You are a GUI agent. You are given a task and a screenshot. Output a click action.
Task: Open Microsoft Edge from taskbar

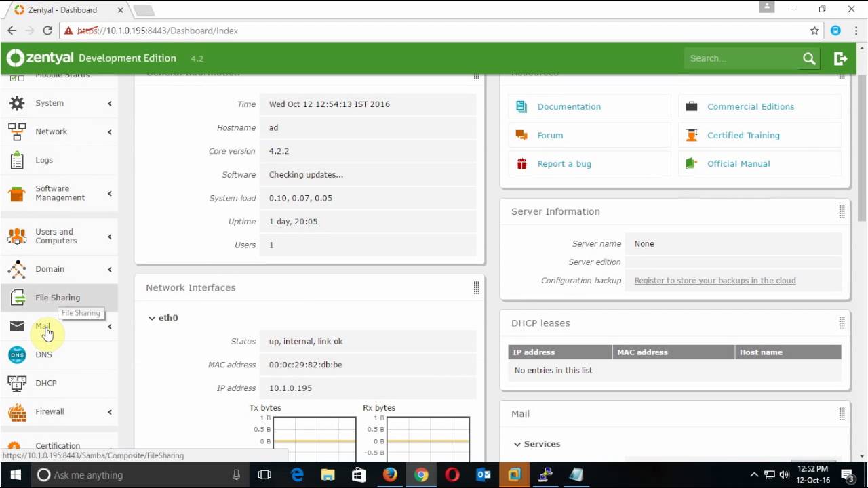coord(297,474)
